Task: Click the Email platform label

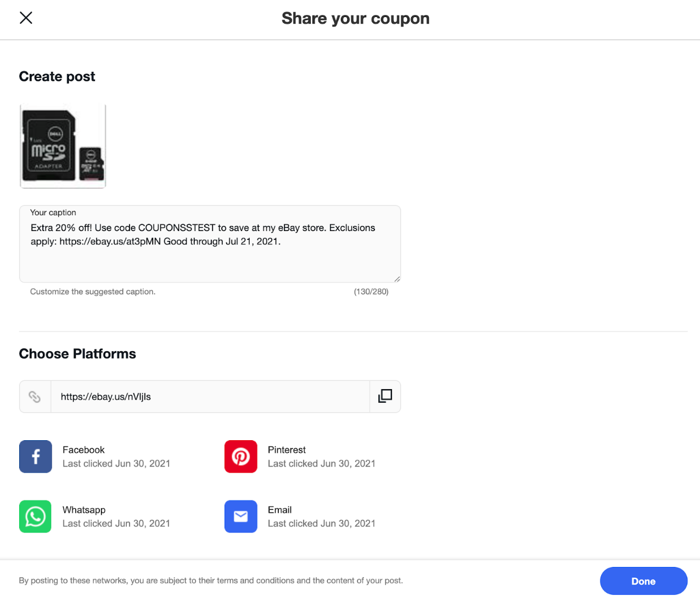Action: click(279, 510)
